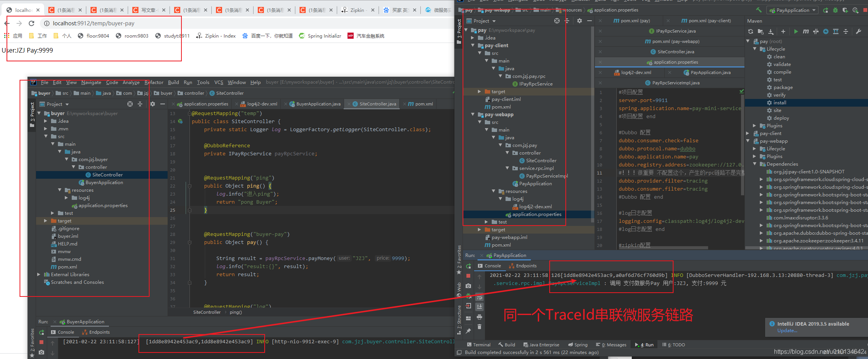
Task: Hide the buyer Project panel
Action: pyautogui.click(x=163, y=104)
